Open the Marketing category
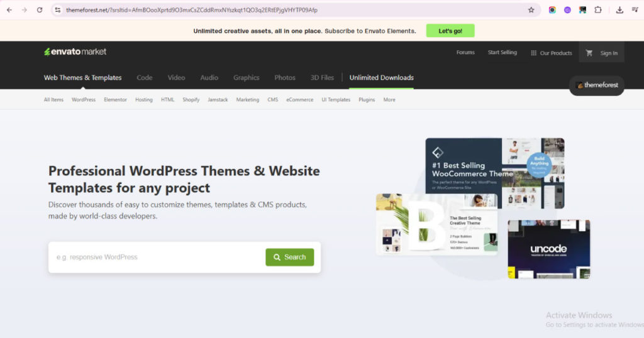The width and height of the screenshot is (644, 338). tap(248, 100)
